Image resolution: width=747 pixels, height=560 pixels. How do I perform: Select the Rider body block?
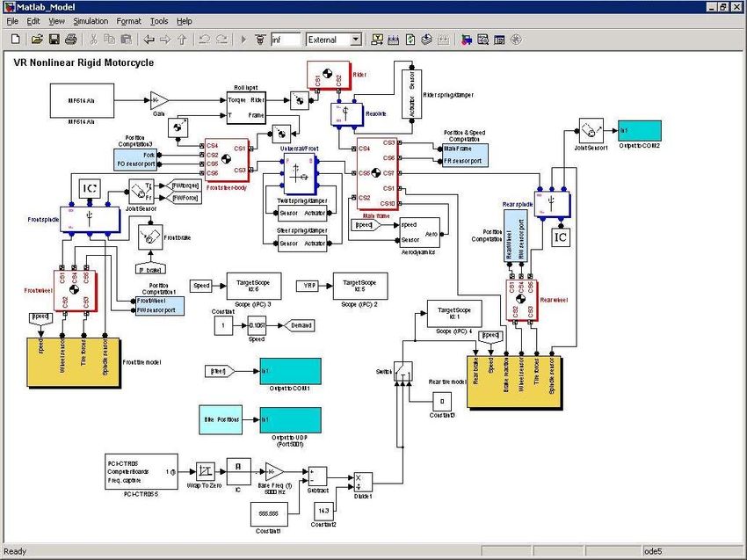coord(329,75)
